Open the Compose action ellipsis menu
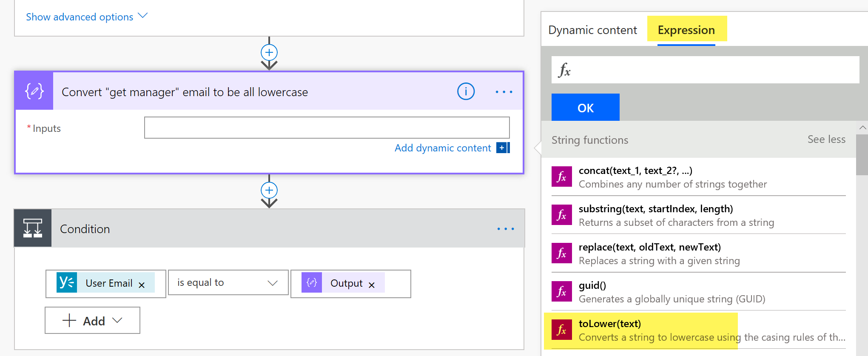The height and width of the screenshot is (356, 868). tap(504, 92)
